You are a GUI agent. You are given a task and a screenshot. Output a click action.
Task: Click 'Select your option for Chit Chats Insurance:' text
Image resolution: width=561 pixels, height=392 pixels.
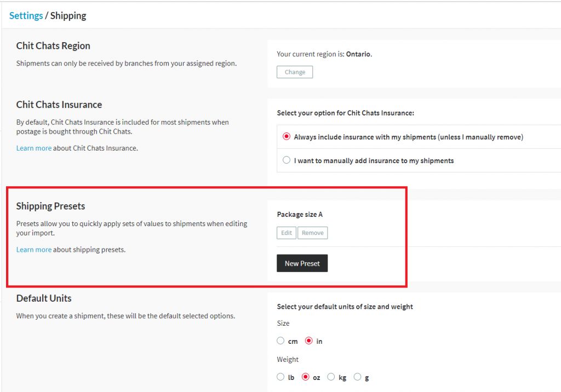click(345, 113)
